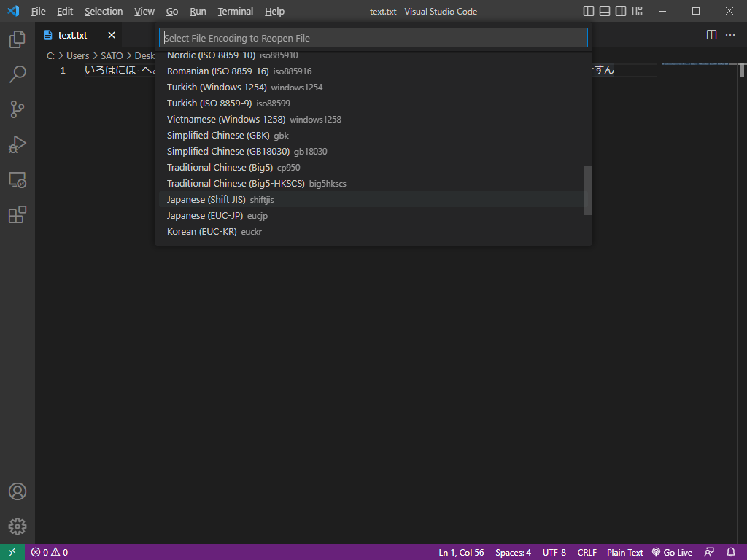Open the Extensions view icon
Image resolution: width=747 pixels, height=560 pixels.
tap(18, 215)
